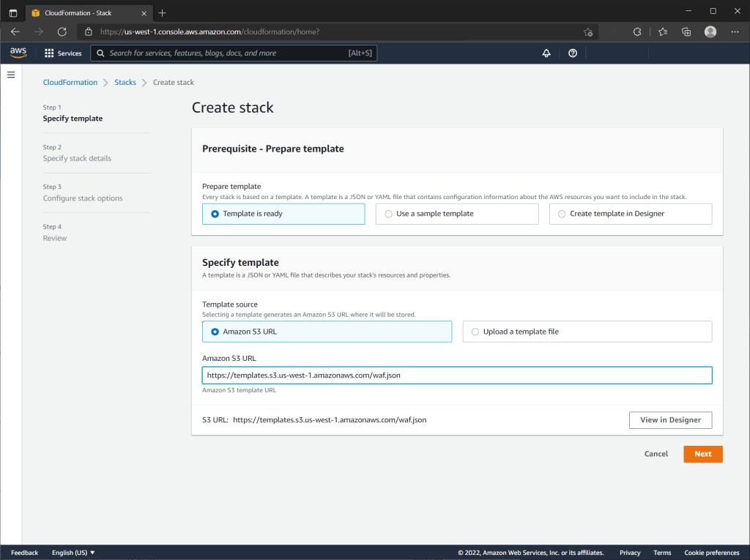
Task: Click the notifications bell icon
Action: [546, 53]
